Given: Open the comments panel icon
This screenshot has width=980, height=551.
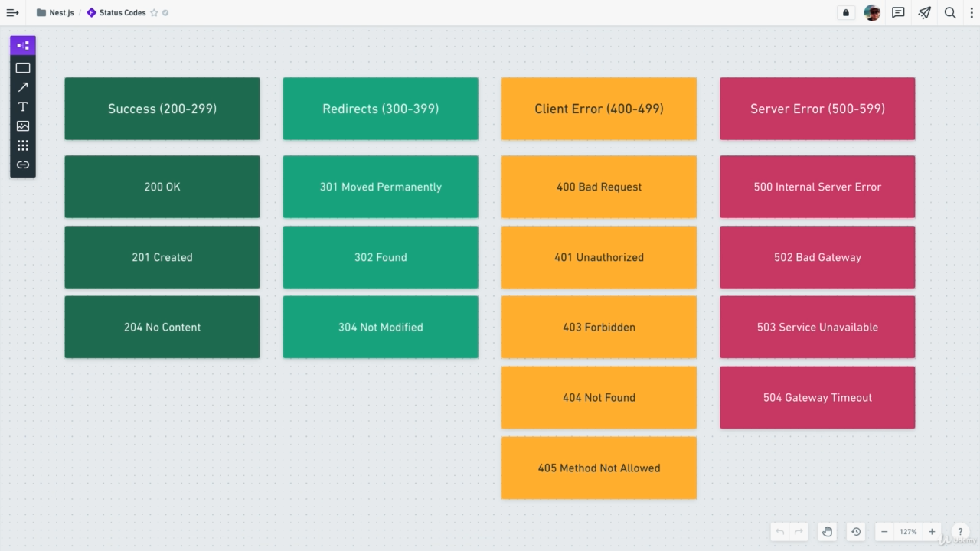Looking at the screenshot, I should [x=899, y=13].
